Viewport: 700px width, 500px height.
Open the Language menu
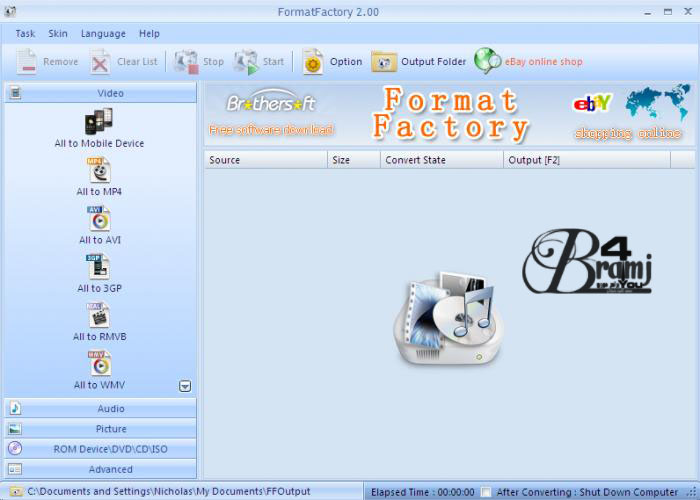click(103, 34)
